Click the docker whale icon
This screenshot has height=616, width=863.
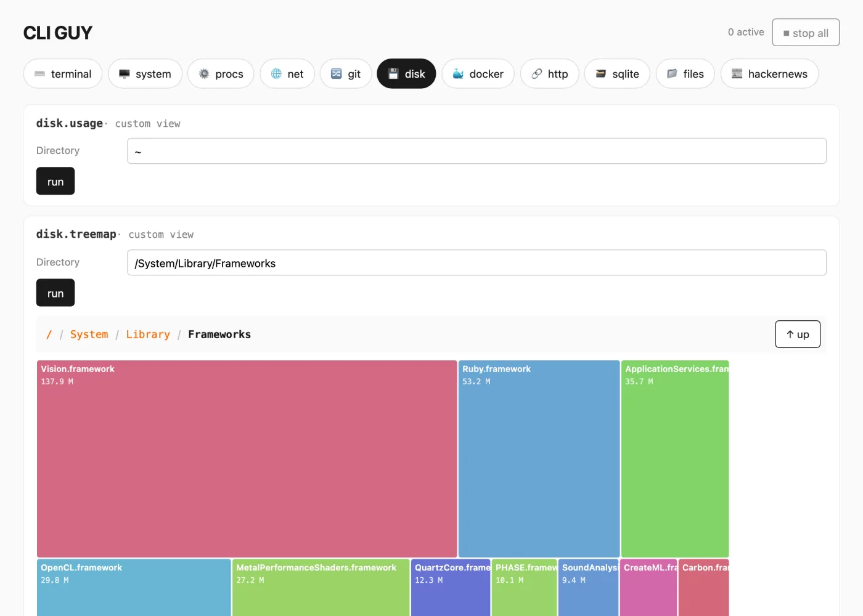(x=458, y=74)
